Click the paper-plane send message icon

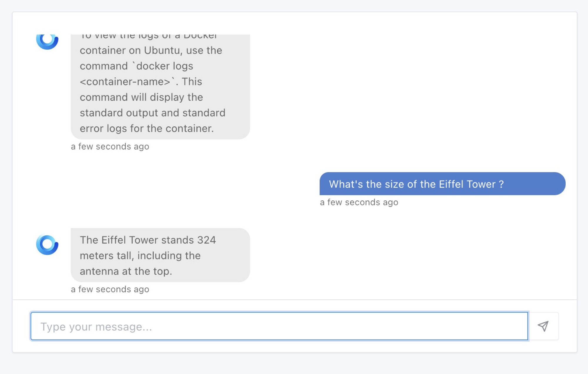click(x=543, y=326)
